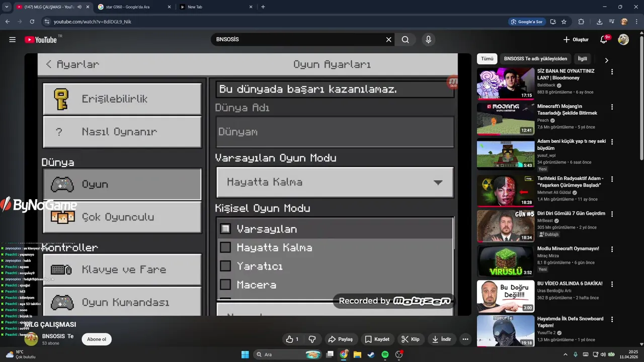This screenshot has height=362, width=644.
Task: Click the Dünyam world name field
Action: point(335,132)
